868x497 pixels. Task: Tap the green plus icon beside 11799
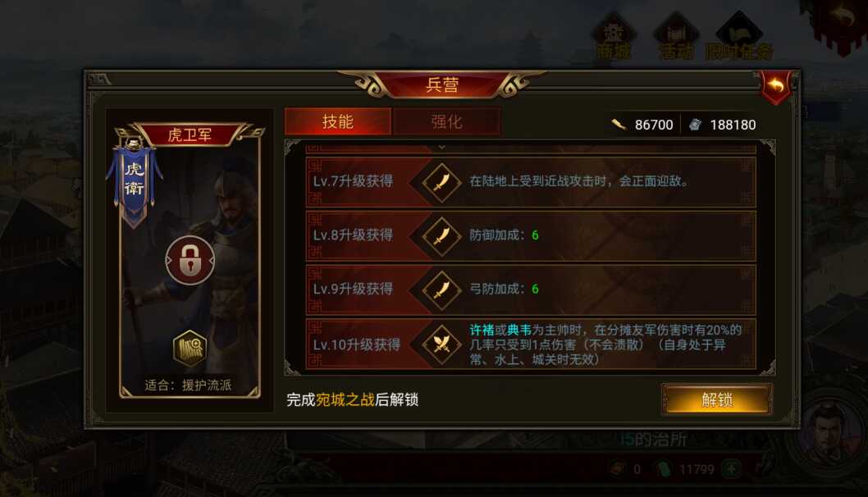[731, 469]
